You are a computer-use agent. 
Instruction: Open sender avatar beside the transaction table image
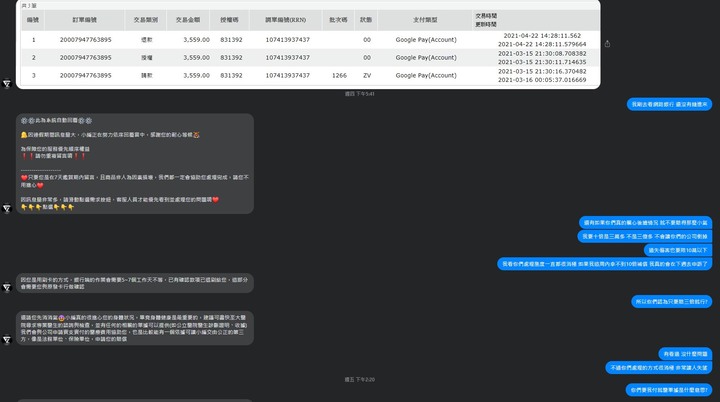click(x=7, y=84)
